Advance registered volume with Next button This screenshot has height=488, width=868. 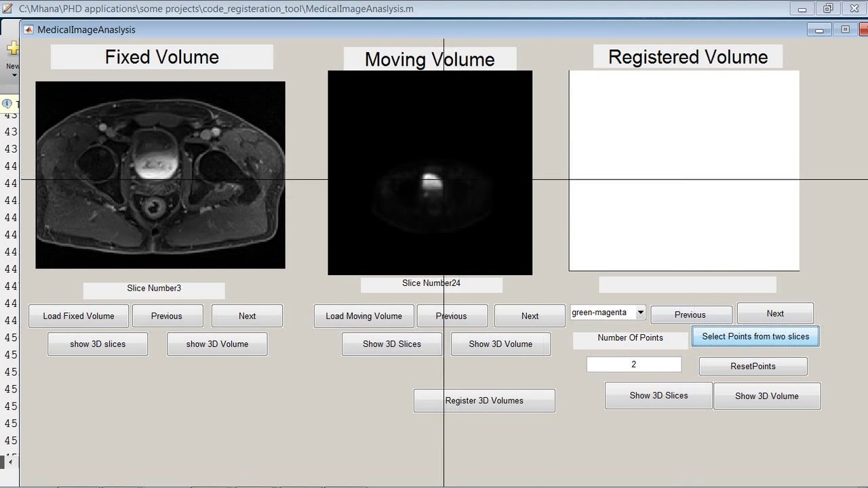tap(775, 313)
